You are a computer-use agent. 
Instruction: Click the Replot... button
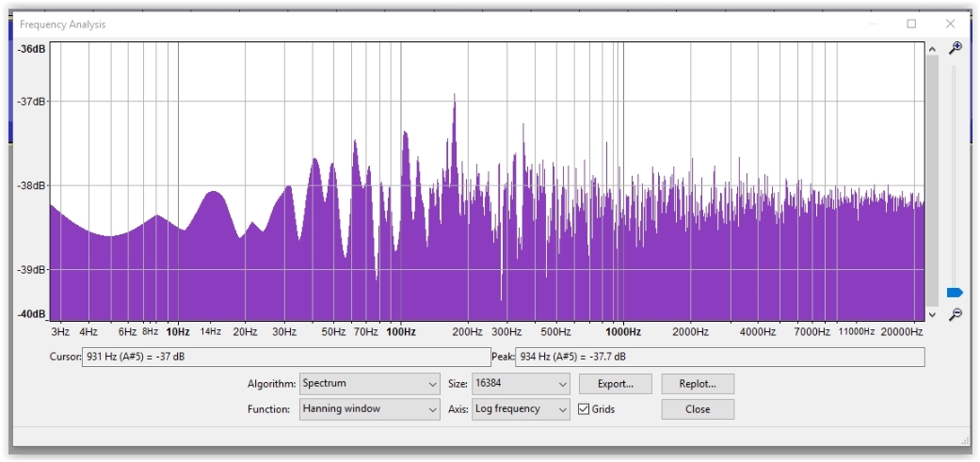pyautogui.click(x=698, y=384)
